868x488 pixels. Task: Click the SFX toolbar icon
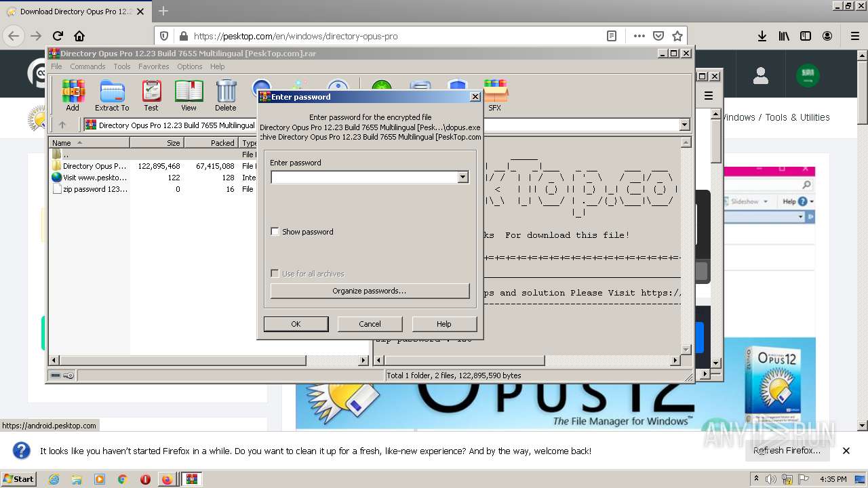pyautogui.click(x=495, y=95)
